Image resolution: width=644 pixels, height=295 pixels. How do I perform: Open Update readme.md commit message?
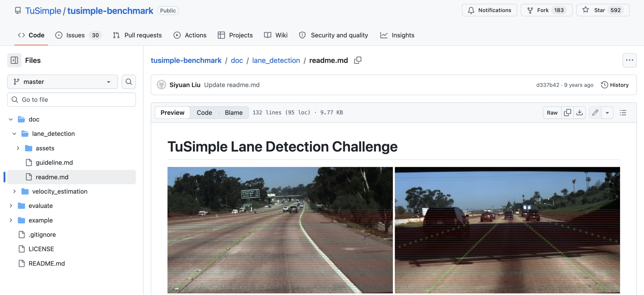232,85
